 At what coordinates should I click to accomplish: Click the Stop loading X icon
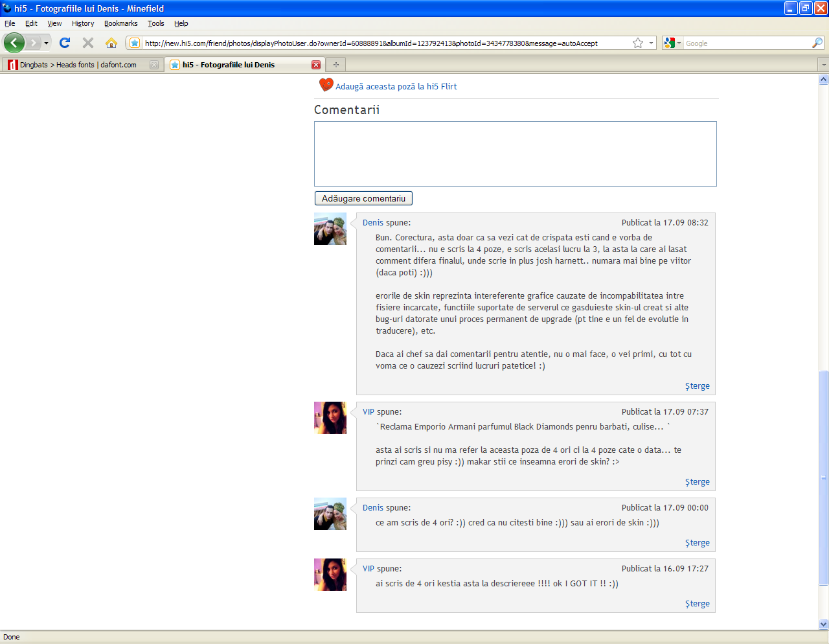pos(88,43)
